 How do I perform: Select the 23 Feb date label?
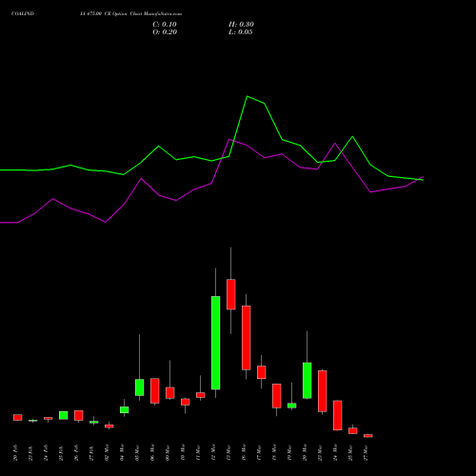(30, 453)
